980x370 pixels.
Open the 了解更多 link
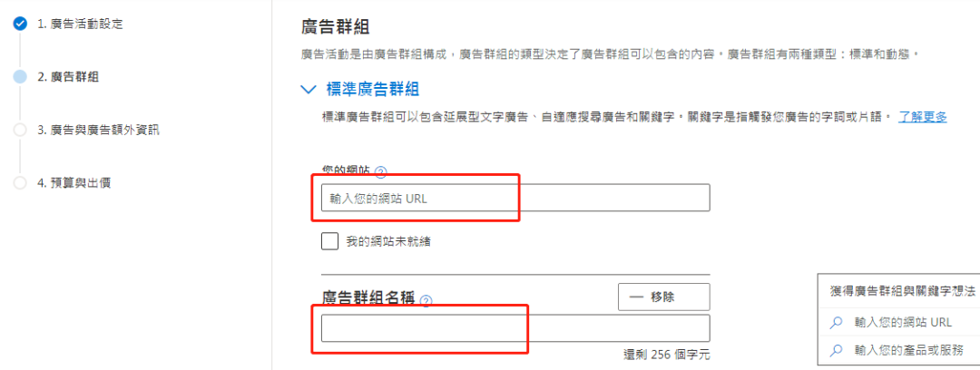923,117
